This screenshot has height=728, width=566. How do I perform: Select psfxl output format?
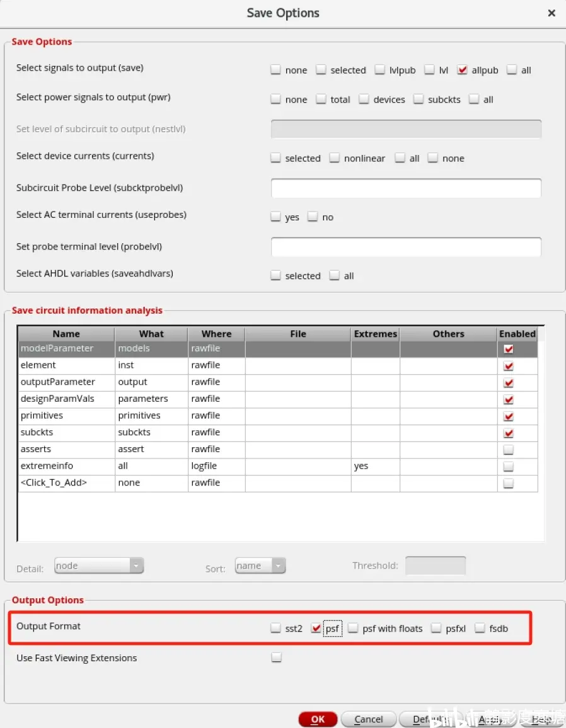pyautogui.click(x=436, y=628)
